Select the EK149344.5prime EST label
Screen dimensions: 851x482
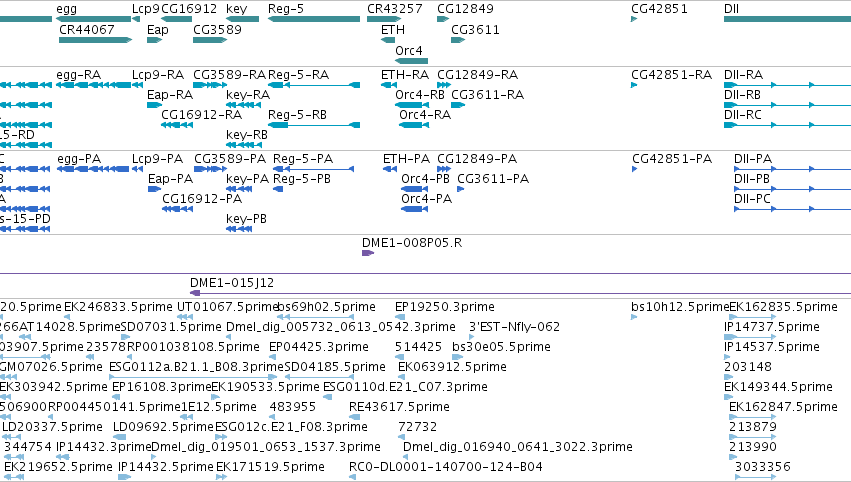coord(778,387)
